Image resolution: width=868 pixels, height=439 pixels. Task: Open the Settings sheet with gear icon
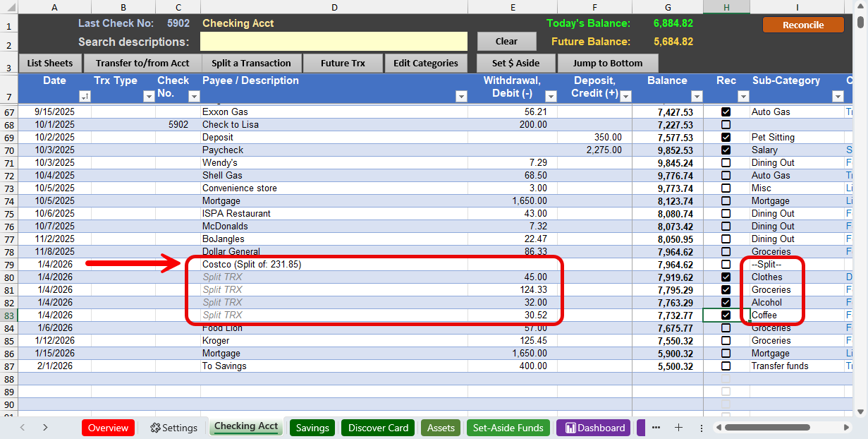pyautogui.click(x=173, y=428)
